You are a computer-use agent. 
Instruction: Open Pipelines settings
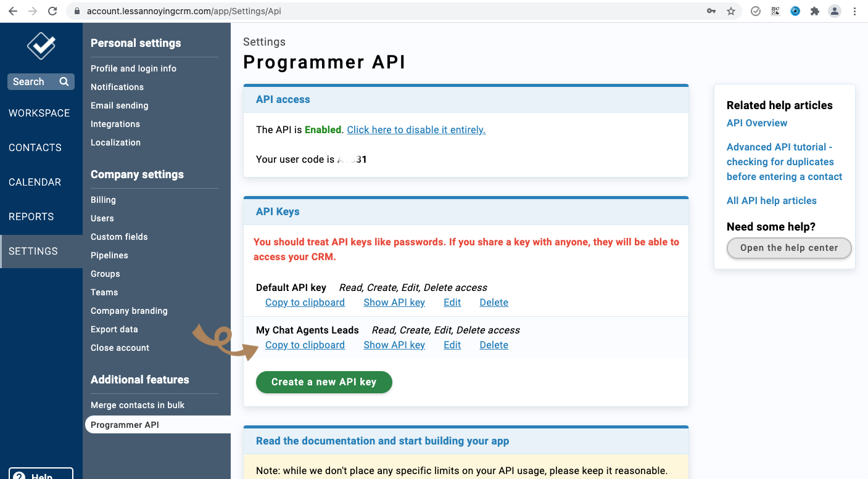click(x=109, y=255)
